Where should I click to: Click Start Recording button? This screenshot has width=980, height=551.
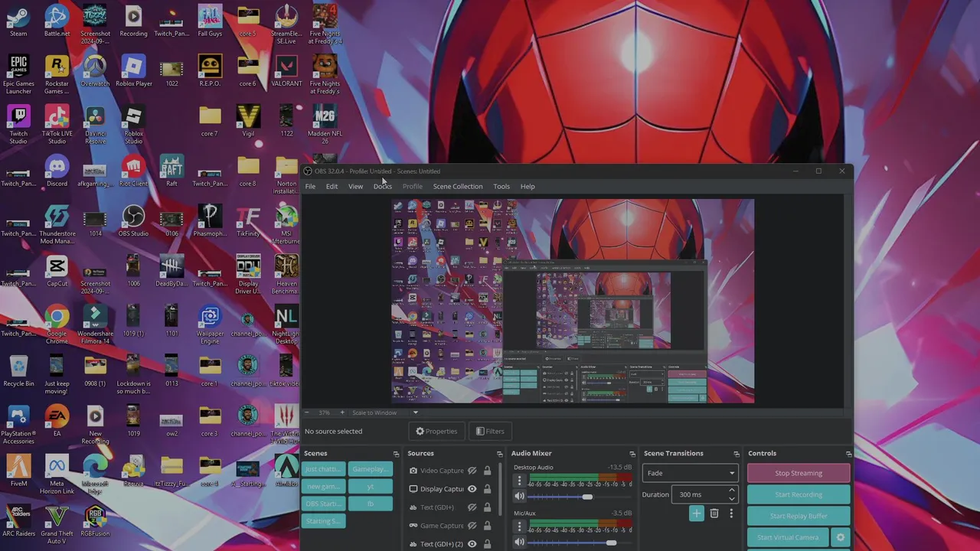click(799, 494)
